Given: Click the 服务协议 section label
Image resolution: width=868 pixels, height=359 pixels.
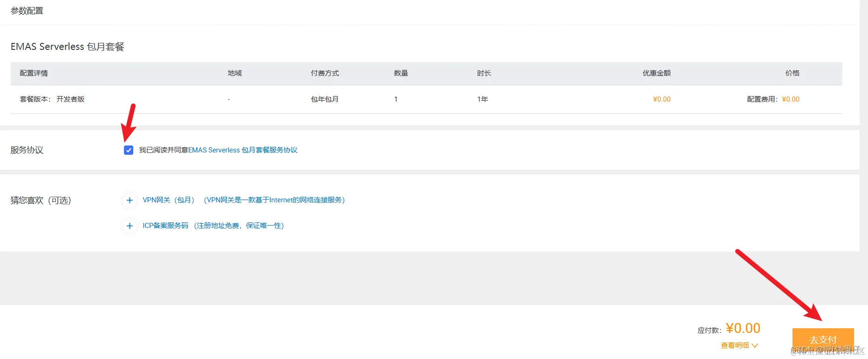Looking at the screenshot, I should point(27,150).
